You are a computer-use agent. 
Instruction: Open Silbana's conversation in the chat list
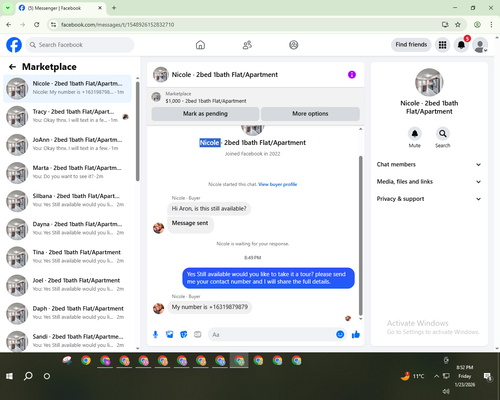[67, 201]
